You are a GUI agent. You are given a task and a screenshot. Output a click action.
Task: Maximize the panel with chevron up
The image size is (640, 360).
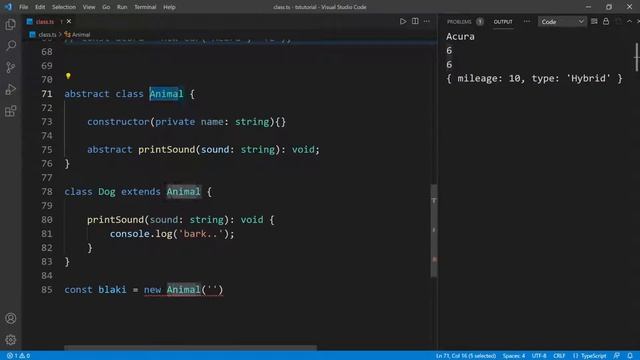click(629, 21)
